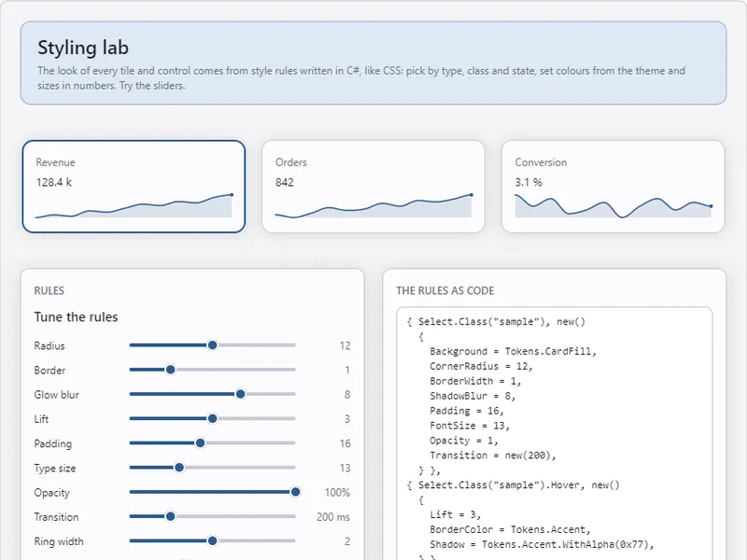Screen dimensions: 747x560
Task: Click the Transition slider handle
Action: (170, 517)
